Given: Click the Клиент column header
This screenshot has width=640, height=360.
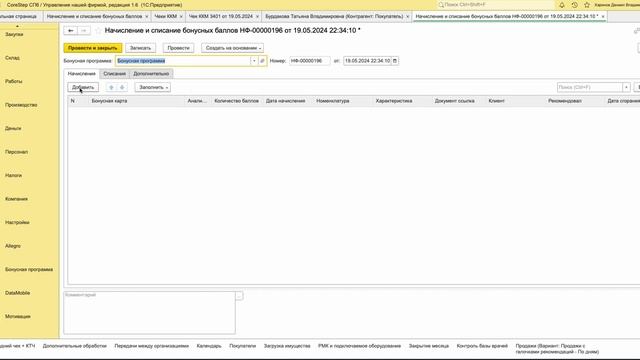Looking at the screenshot, I should pyautogui.click(x=496, y=101).
